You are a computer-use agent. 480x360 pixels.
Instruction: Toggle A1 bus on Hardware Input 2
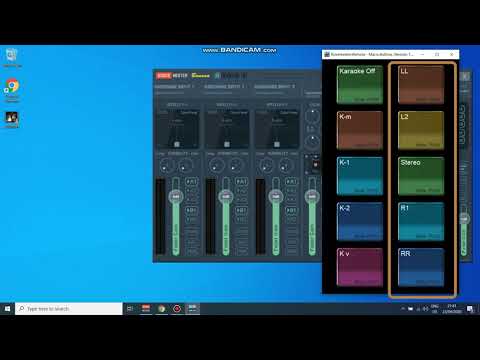(x=241, y=182)
